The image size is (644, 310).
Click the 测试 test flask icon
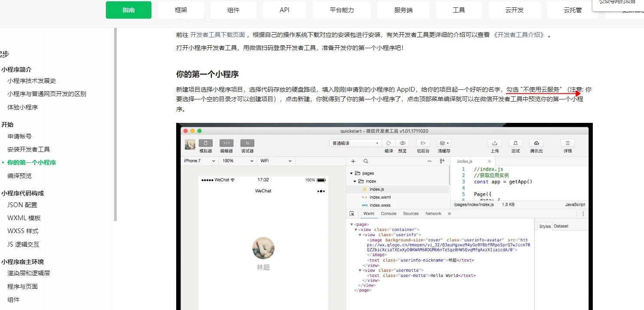tap(516, 143)
